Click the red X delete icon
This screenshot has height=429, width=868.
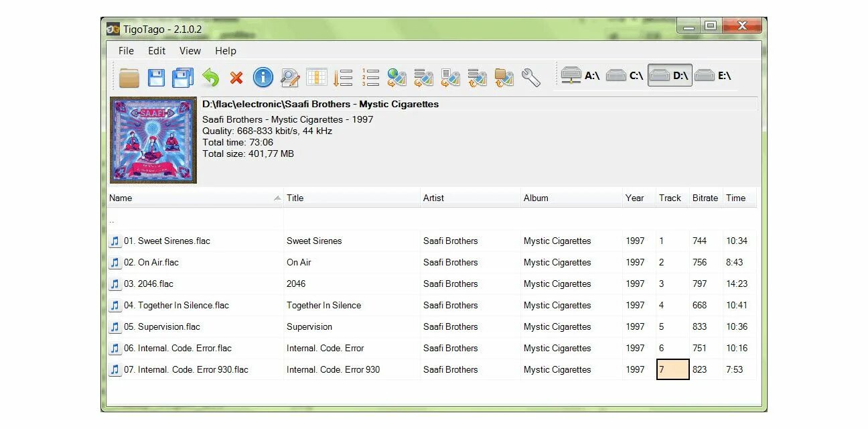(x=236, y=78)
